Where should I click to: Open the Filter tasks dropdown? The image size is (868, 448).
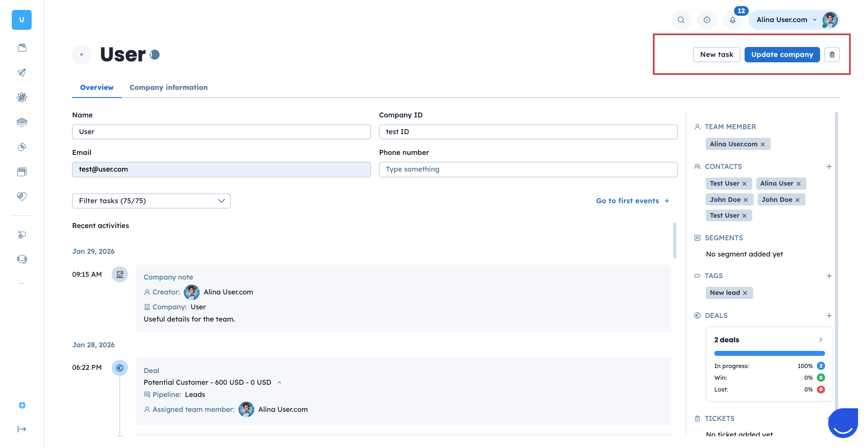pyautogui.click(x=151, y=201)
